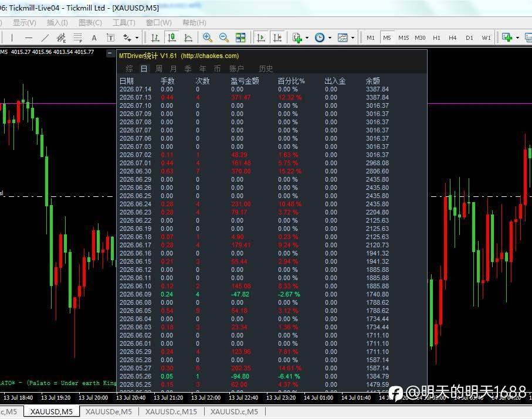The width and height of the screenshot is (532, 419).
Task: Open the 图表(C) menu
Action: 90,23
